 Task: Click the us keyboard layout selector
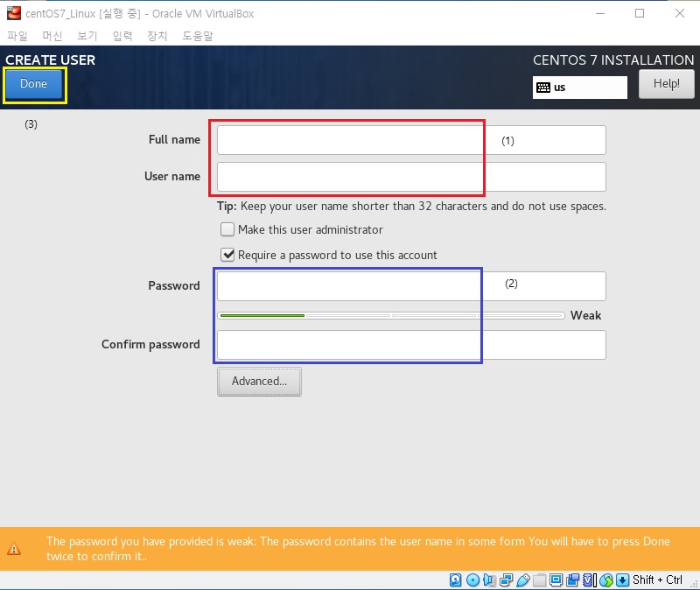click(580, 88)
